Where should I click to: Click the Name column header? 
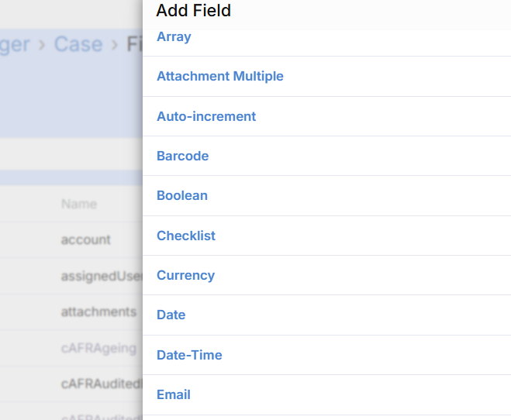click(79, 204)
